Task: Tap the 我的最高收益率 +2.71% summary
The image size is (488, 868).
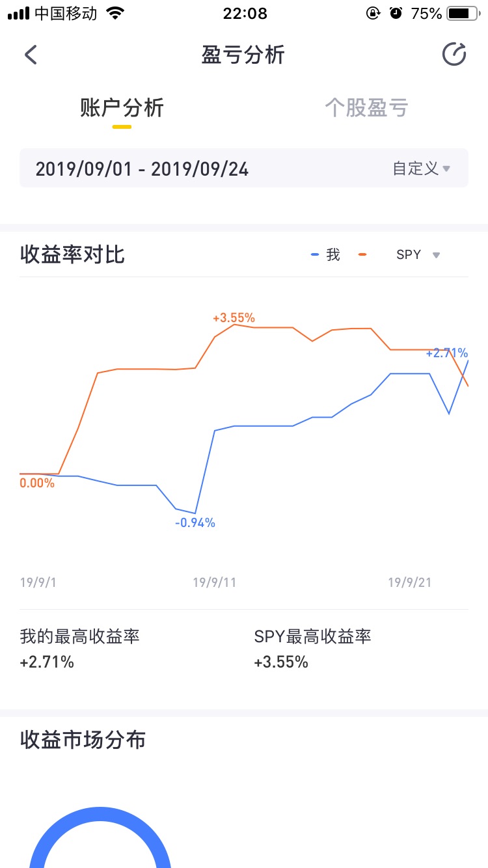Action: click(x=80, y=649)
